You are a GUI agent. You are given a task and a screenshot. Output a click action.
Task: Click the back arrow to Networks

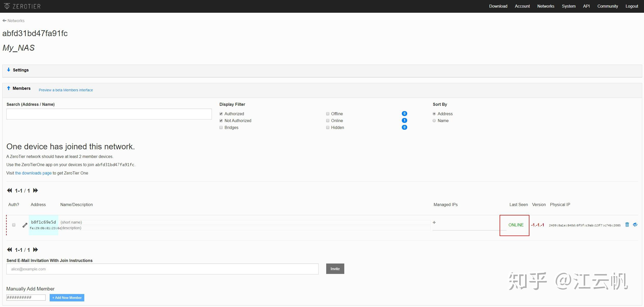click(x=4, y=21)
